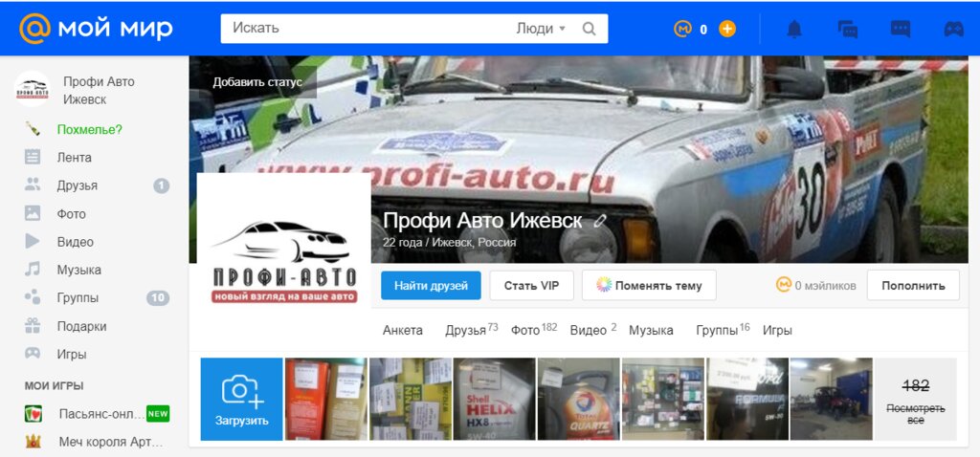Click the Группы counter badge 10
This screenshot has height=457, width=980.
coord(158,298)
